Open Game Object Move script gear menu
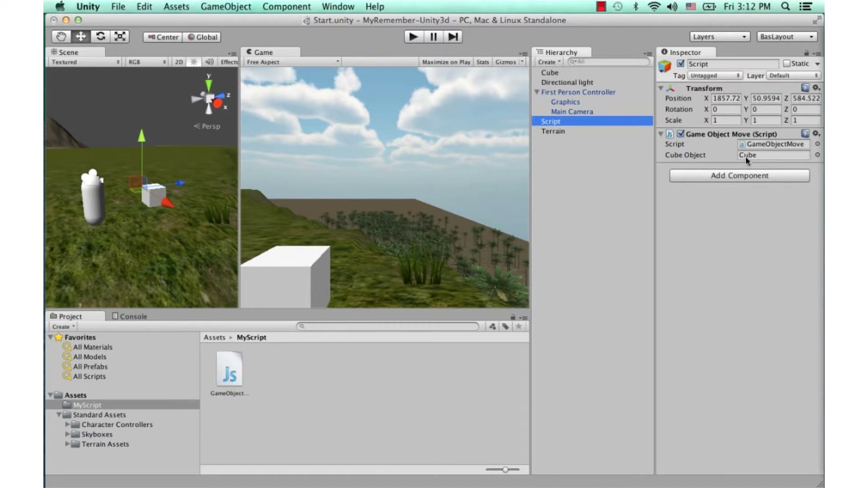 [816, 134]
